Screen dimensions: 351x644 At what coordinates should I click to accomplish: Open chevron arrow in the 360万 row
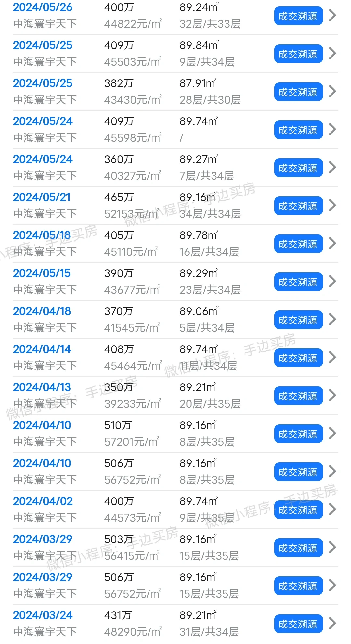click(332, 167)
